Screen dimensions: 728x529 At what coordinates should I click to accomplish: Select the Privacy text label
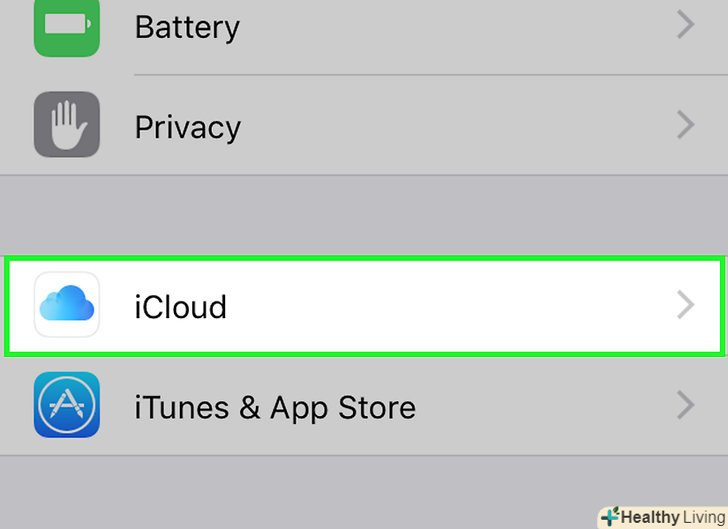tap(187, 127)
